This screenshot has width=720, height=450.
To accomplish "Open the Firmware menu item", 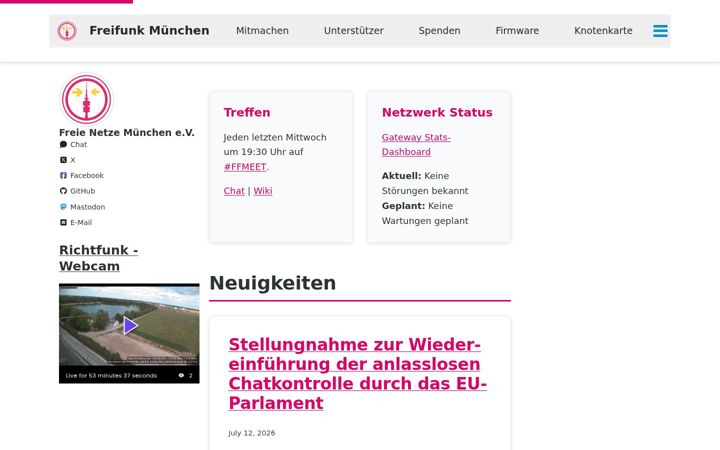I will coord(517,31).
